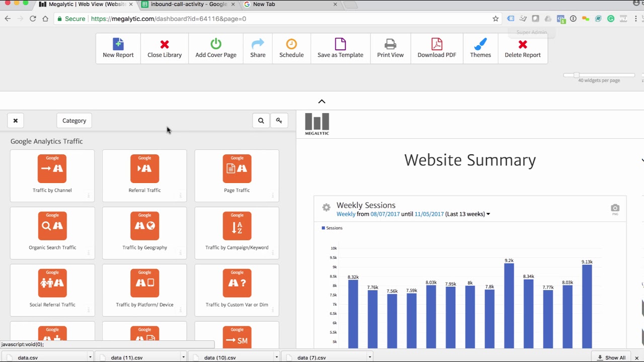Add the Traffic by Platform/Device widget
This screenshot has height=362, width=644.
click(144, 290)
